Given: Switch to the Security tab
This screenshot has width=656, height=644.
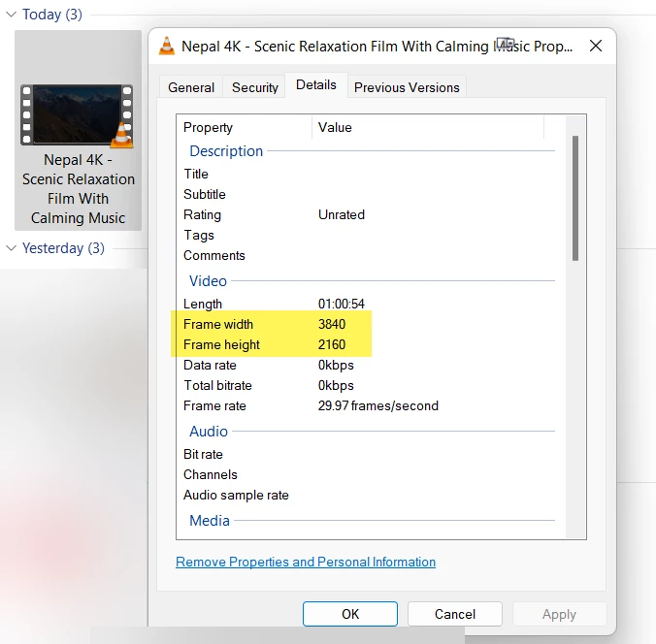Looking at the screenshot, I should click(x=255, y=87).
